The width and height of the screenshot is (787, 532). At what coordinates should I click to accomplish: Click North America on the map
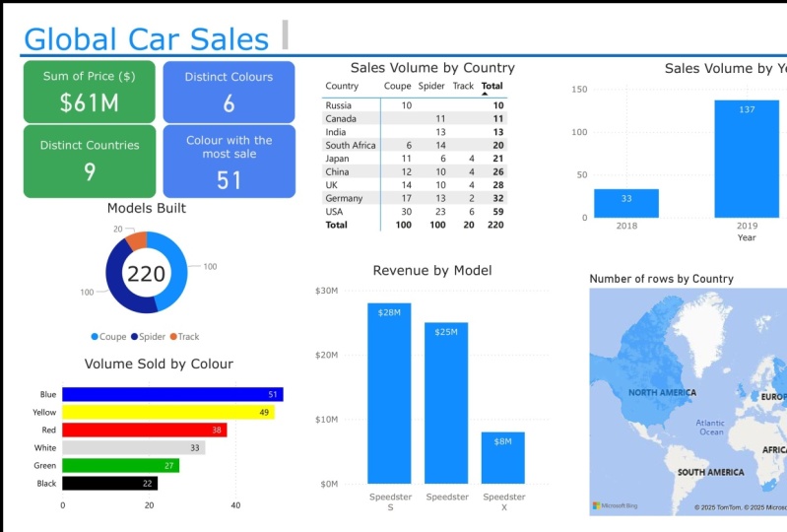[662, 392]
